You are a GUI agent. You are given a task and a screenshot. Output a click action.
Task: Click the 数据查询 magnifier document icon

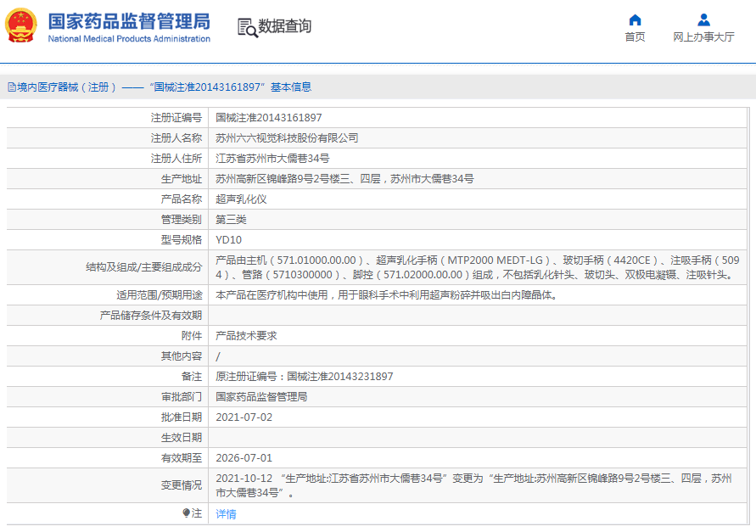coord(247,27)
